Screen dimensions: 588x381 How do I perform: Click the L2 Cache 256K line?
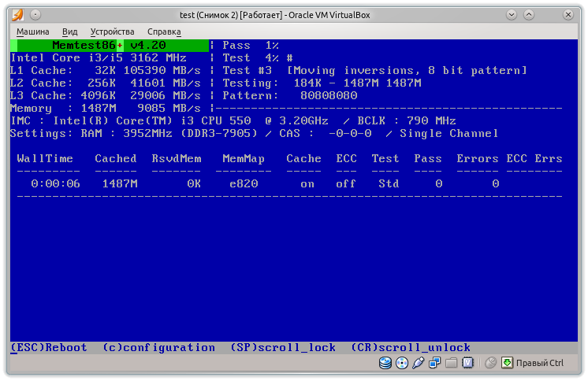pyautogui.click(x=106, y=83)
